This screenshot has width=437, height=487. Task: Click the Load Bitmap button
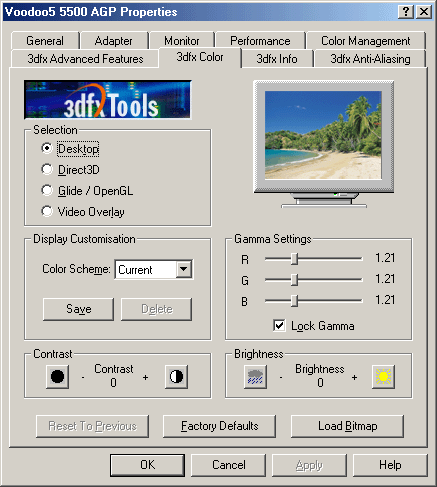348,426
